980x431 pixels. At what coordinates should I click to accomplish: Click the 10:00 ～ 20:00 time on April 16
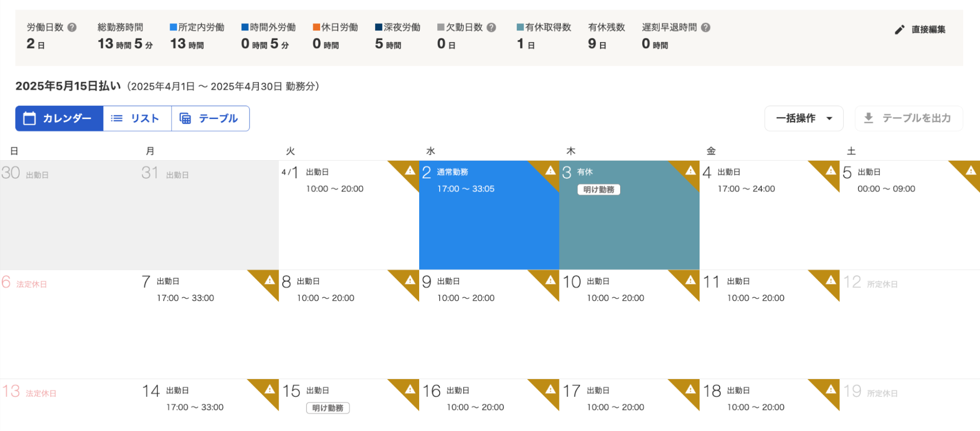tap(475, 407)
